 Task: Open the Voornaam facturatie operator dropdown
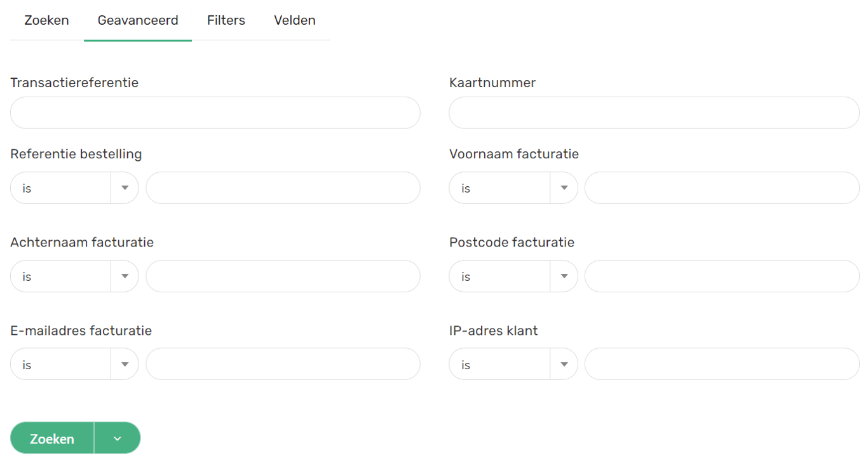tap(513, 188)
